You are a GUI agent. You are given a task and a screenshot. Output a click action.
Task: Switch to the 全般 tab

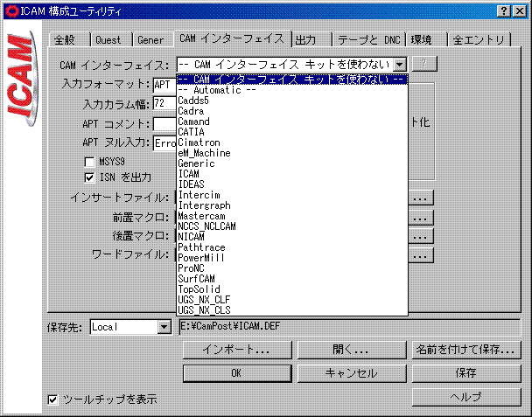click(69, 39)
